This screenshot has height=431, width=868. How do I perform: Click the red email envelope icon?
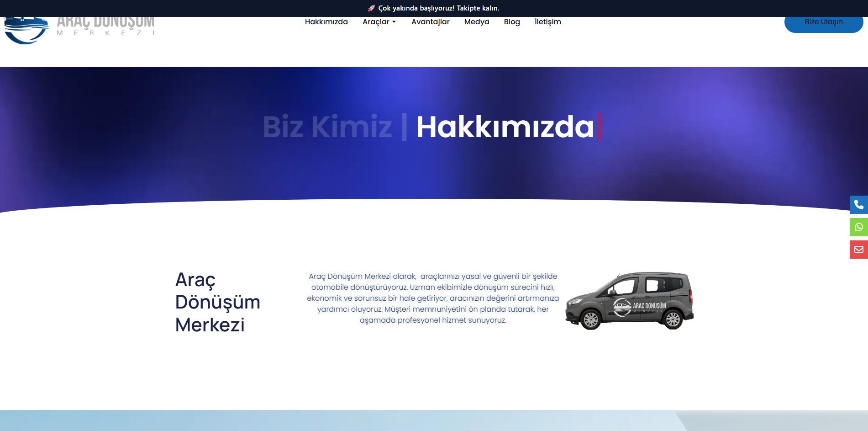(x=858, y=250)
